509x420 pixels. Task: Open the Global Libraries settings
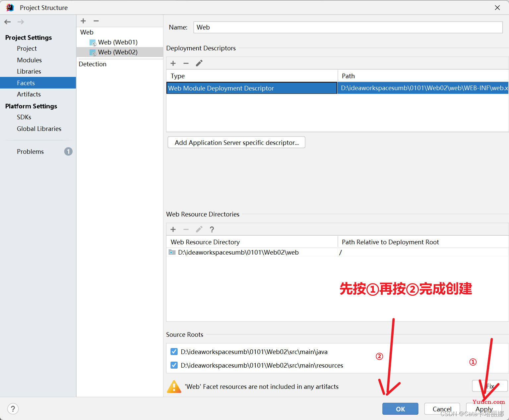tap(39, 129)
